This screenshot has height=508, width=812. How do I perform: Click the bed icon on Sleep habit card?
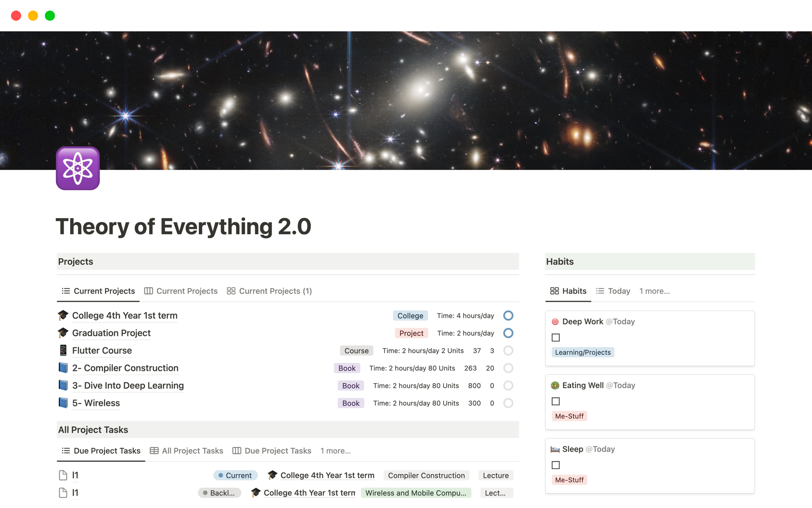[555, 449]
